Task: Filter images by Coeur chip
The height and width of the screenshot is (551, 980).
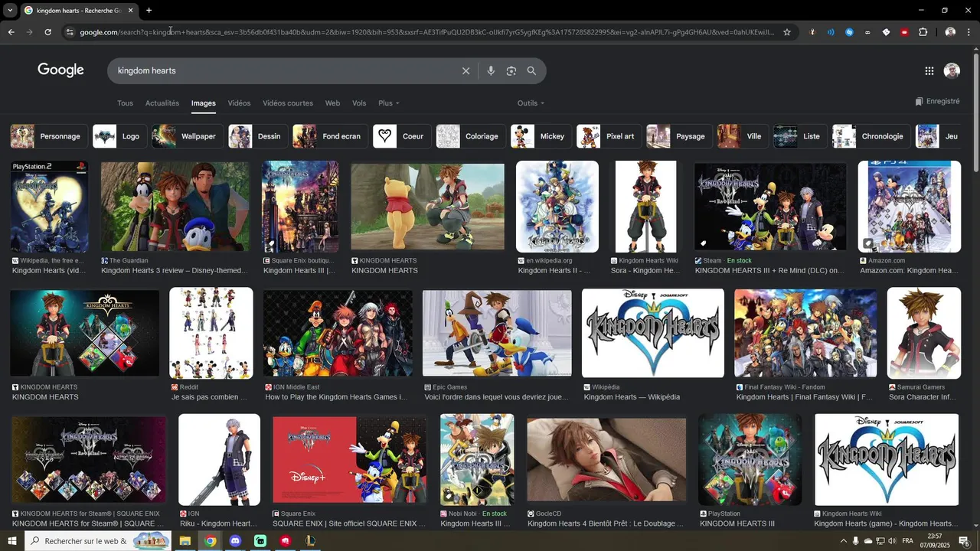Action: 401,136
